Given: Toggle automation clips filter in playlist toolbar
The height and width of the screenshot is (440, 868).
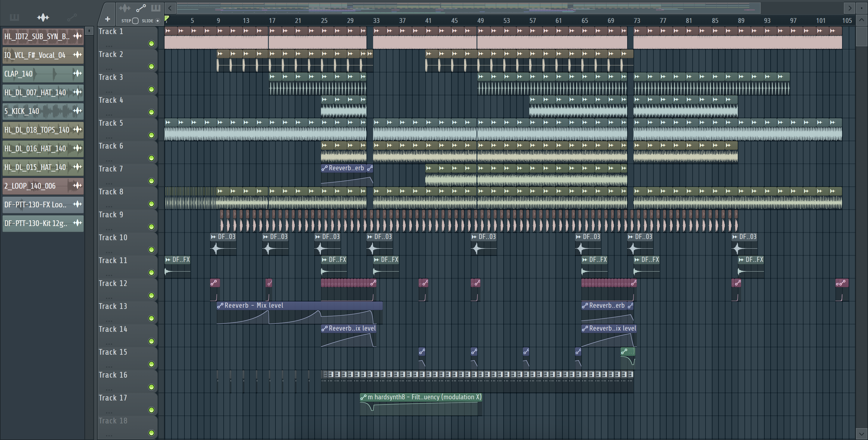Looking at the screenshot, I should 141,8.
